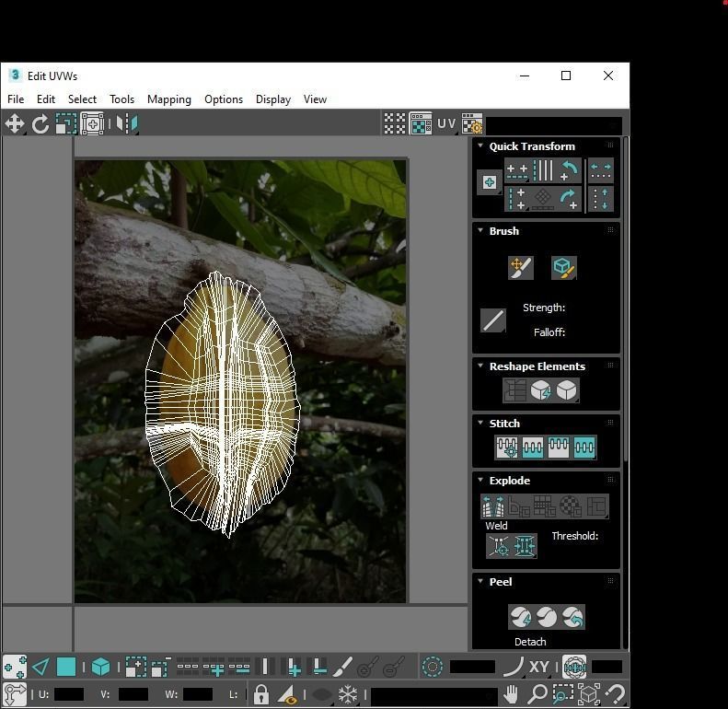Screen dimensions: 728x709
Task: Click Stitch To Target icon
Action: pyautogui.click(x=506, y=447)
